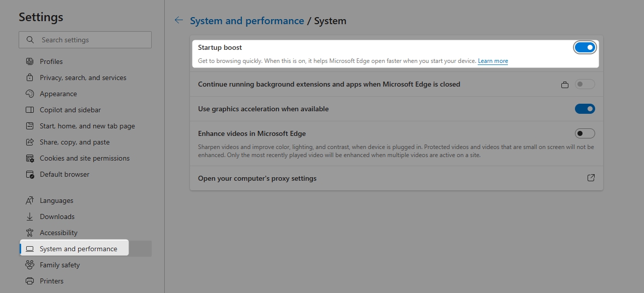
Task: Enable Enhance videos in Microsoft Edge
Action: [585, 133]
